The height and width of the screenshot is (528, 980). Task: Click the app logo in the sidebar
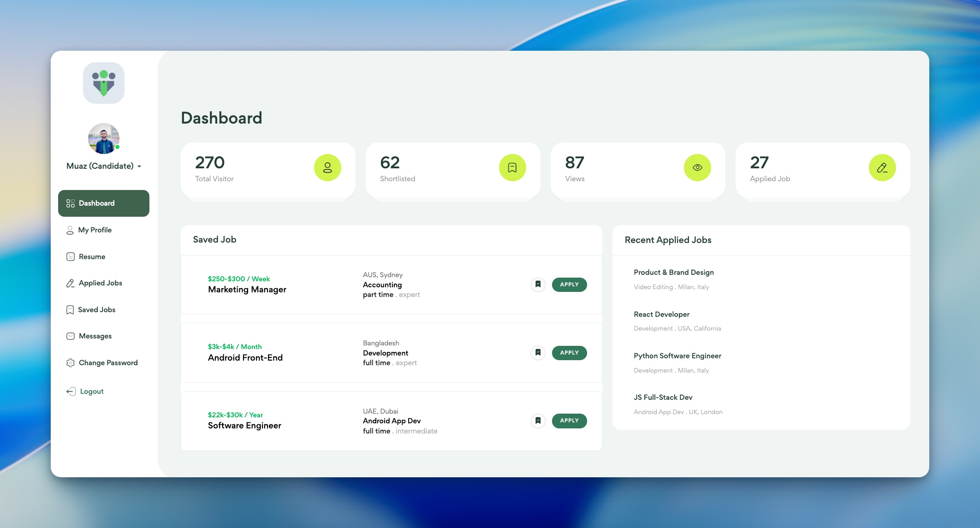coord(104,83)
